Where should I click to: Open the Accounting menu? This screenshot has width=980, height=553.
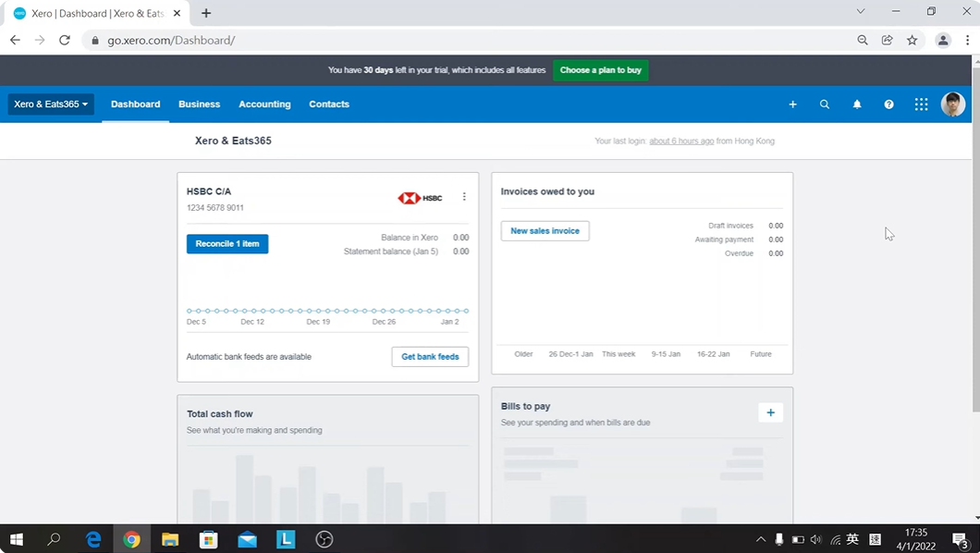pyautogui.click(x=264, y=104)
